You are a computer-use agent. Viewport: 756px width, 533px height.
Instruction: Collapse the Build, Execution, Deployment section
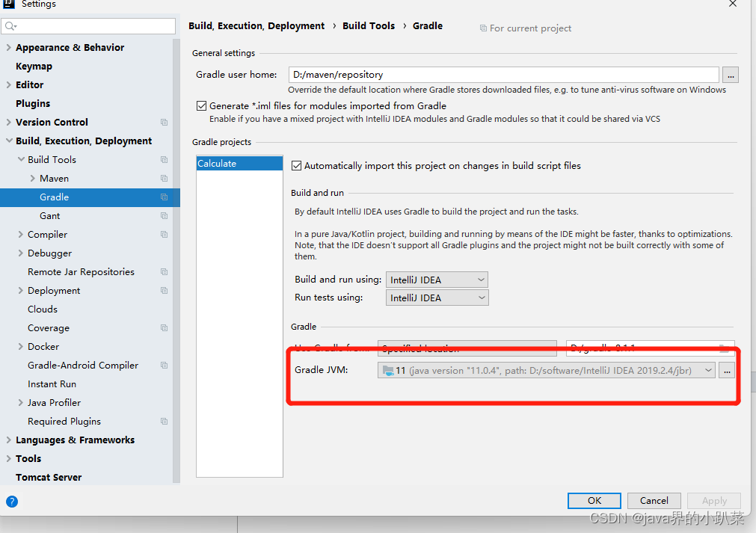[9, 141]
